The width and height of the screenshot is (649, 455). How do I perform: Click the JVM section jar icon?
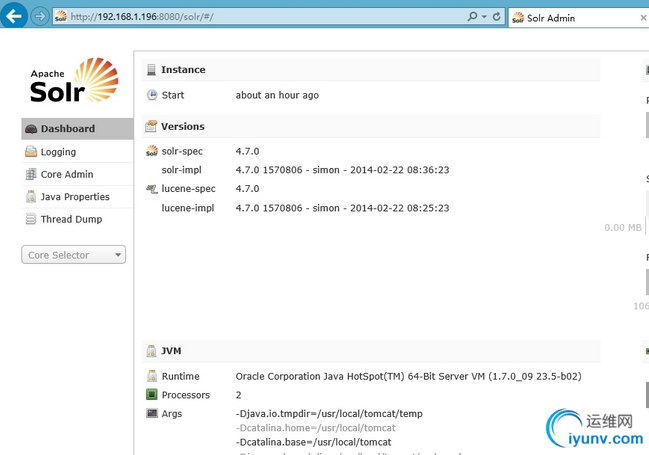[151, 351]
